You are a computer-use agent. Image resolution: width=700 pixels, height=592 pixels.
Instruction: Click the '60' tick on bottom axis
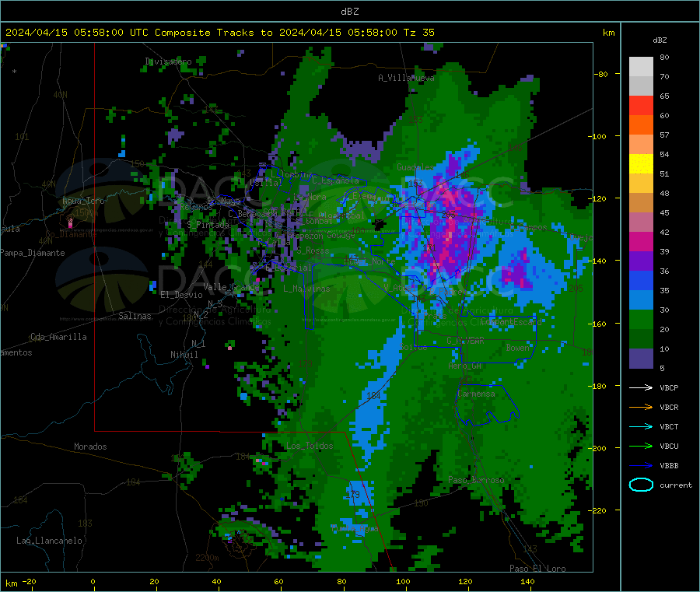click(278, 581)
